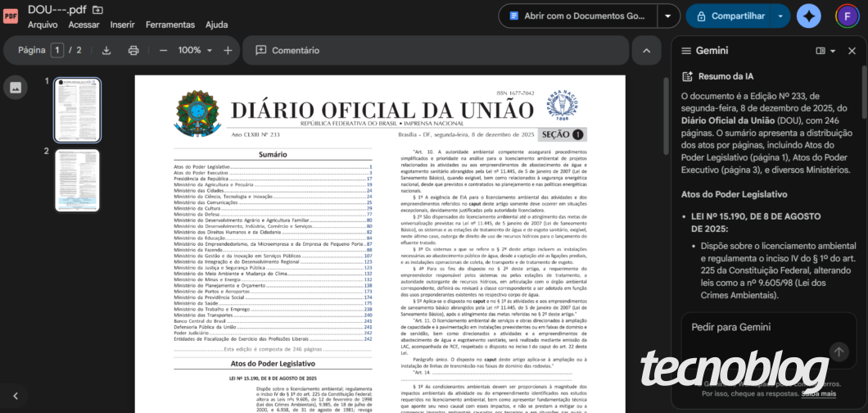Click Banco Central do Brasil summary row
The width and height of the screenshot is (868, 413).
273,321
